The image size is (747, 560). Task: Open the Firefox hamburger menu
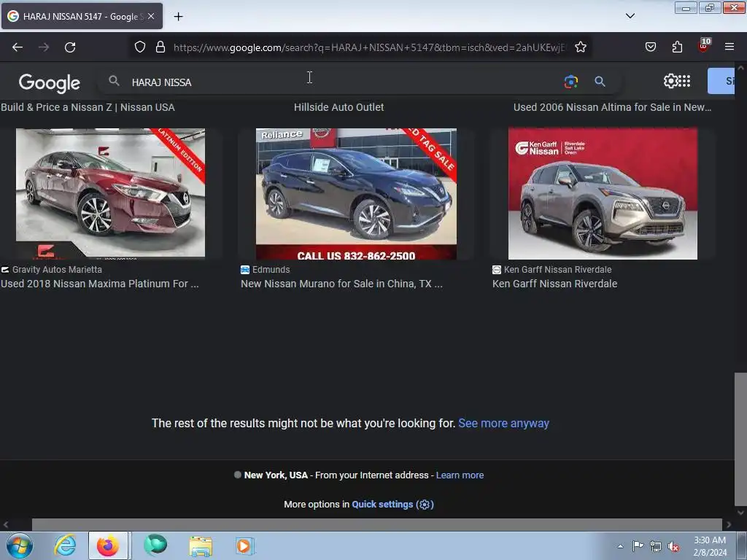(729, 47)
